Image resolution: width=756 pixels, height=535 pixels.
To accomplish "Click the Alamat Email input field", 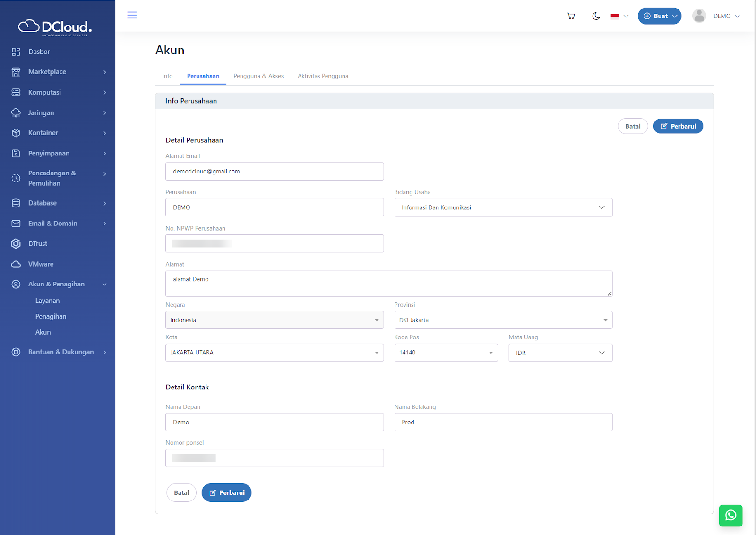I will click(x=274, y=172).
